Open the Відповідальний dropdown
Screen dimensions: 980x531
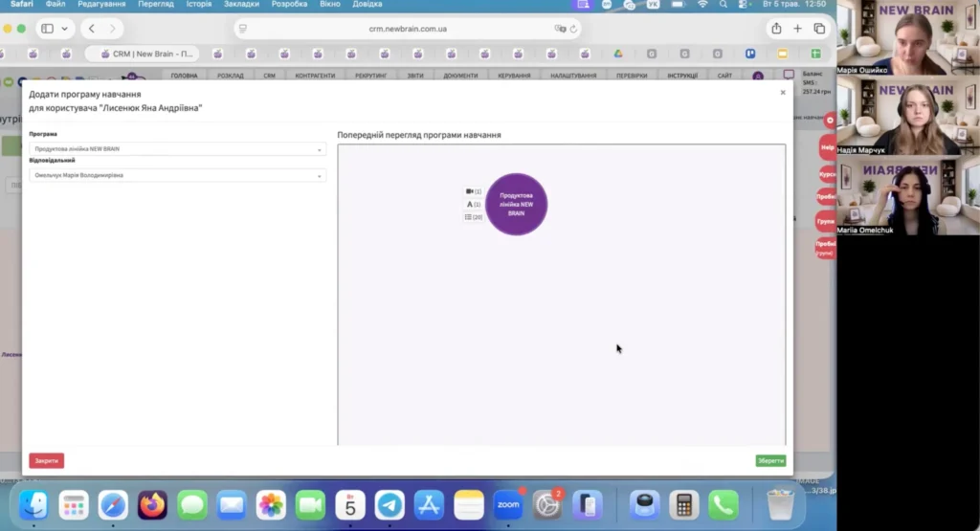177,175
